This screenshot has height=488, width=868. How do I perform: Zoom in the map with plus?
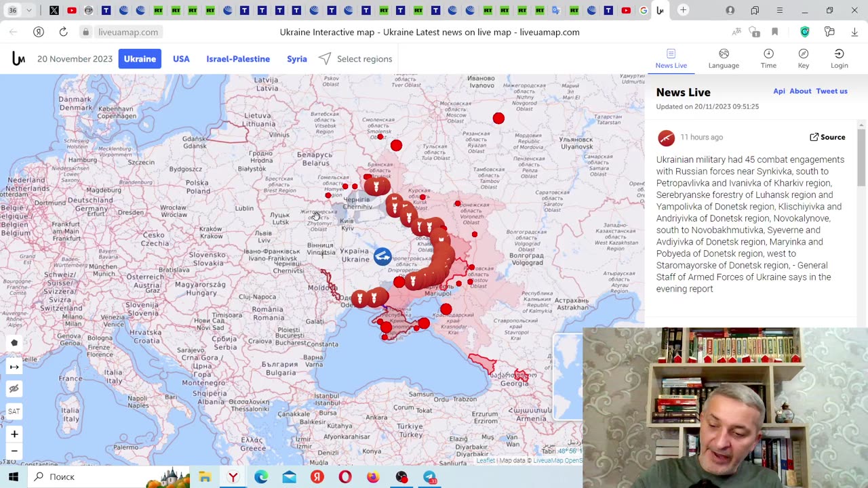click(x=14, y=434)
